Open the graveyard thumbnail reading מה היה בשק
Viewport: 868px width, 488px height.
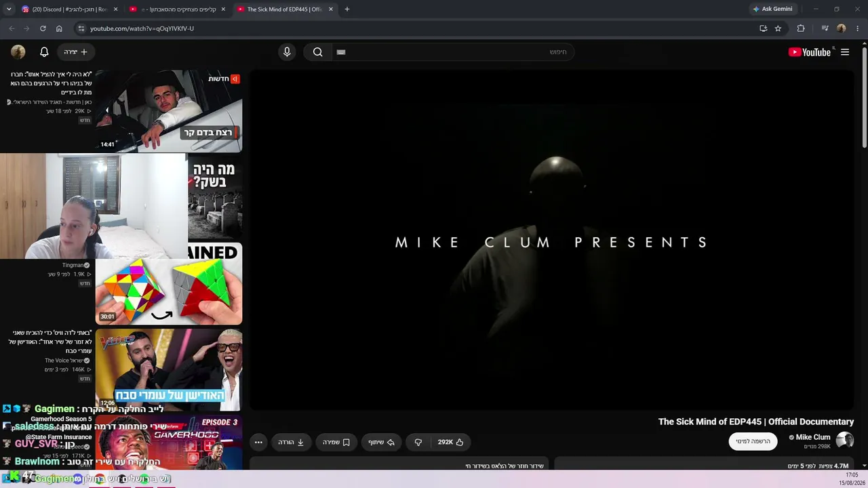click(214, 197)
